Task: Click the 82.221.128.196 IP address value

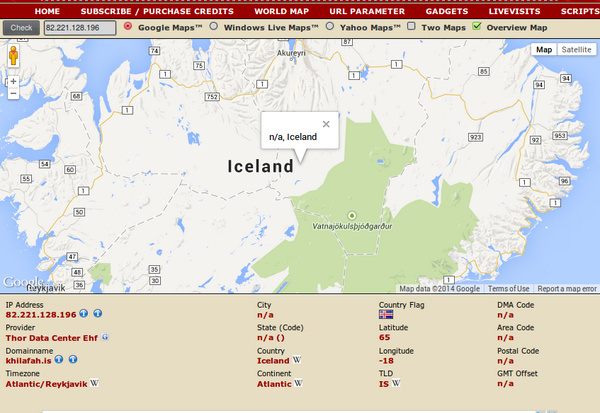Action: [41, 315]
